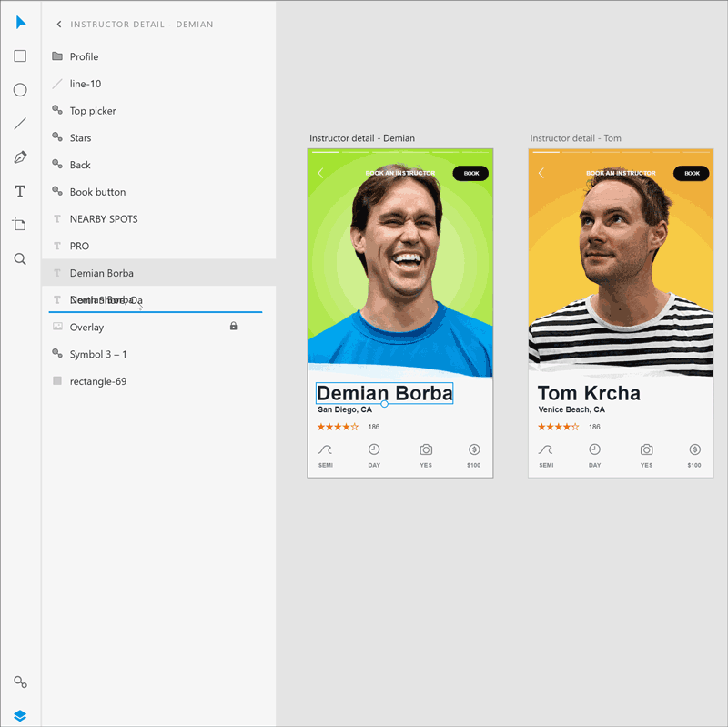Go back from Instructor Detail - Demian
The height and width of the screenshot is (727, 728).
point(59,25)
